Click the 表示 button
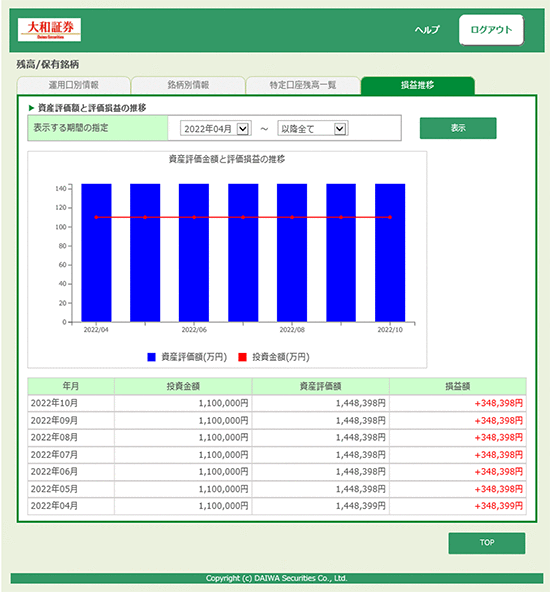This screenshot has width=550, height=592. pos(458,128)
